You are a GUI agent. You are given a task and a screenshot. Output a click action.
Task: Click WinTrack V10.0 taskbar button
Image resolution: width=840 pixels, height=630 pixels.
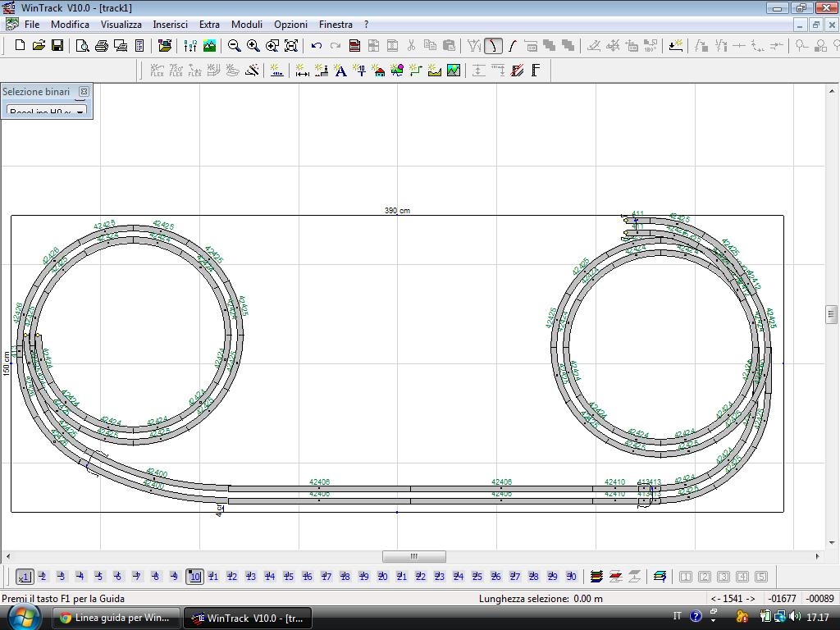(248, 618)
